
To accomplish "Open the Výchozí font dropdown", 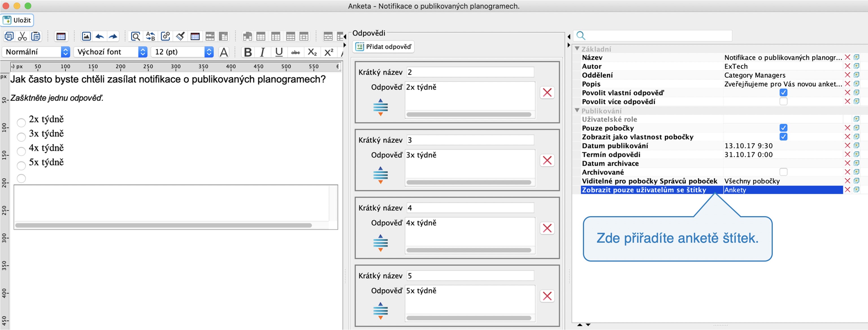I will (110, 52).
